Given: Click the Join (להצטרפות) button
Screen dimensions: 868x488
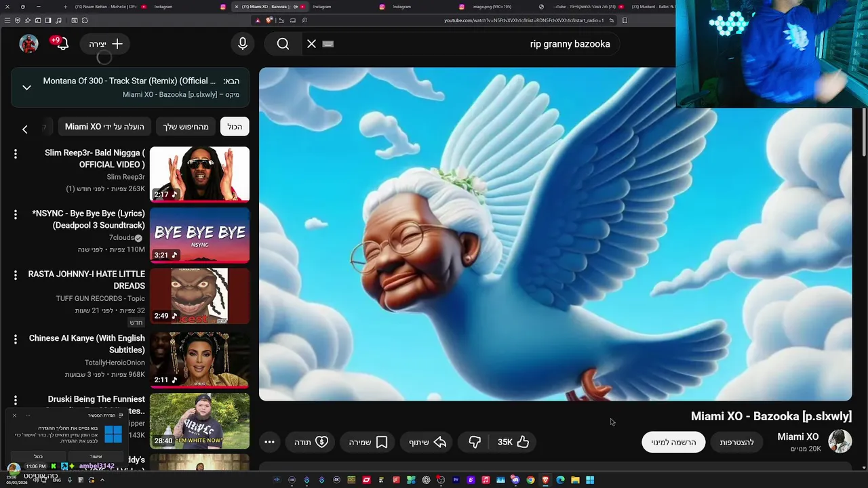Looking at the screenshot, I should [x=737, y=442].
